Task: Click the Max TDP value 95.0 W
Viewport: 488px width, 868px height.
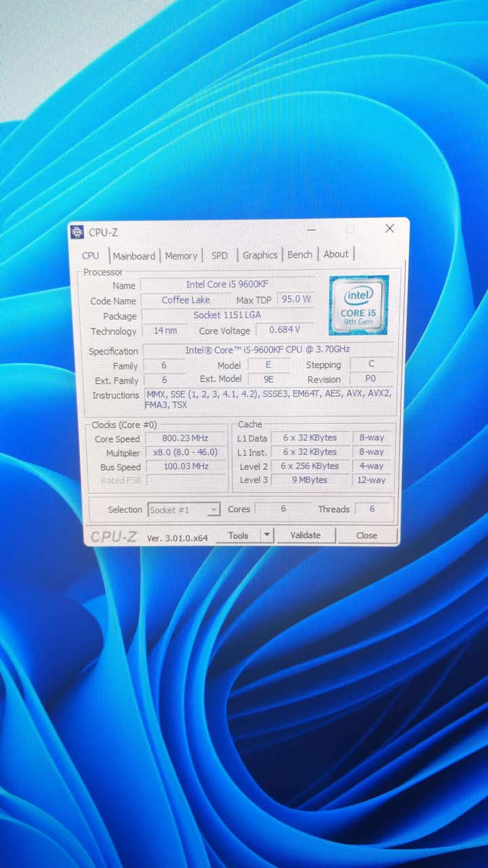Action: tap(296, 299)
